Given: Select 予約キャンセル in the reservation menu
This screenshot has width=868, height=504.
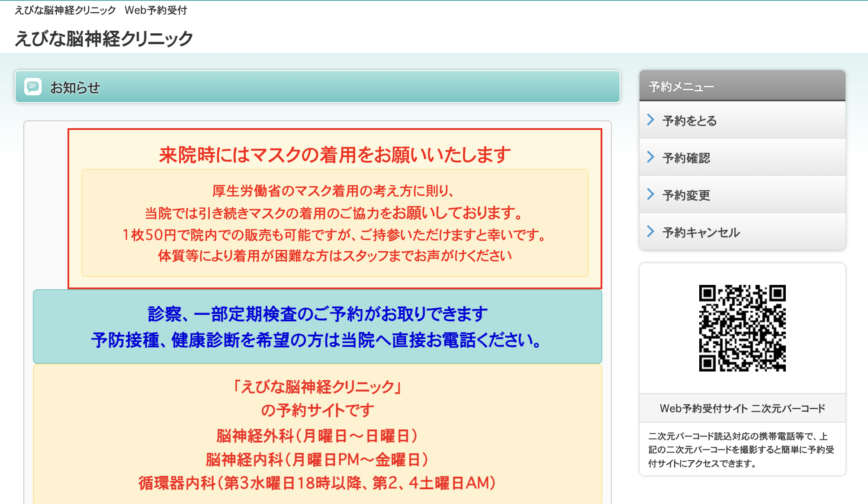Looking at the screenshot, I should [x=742, y=232].
